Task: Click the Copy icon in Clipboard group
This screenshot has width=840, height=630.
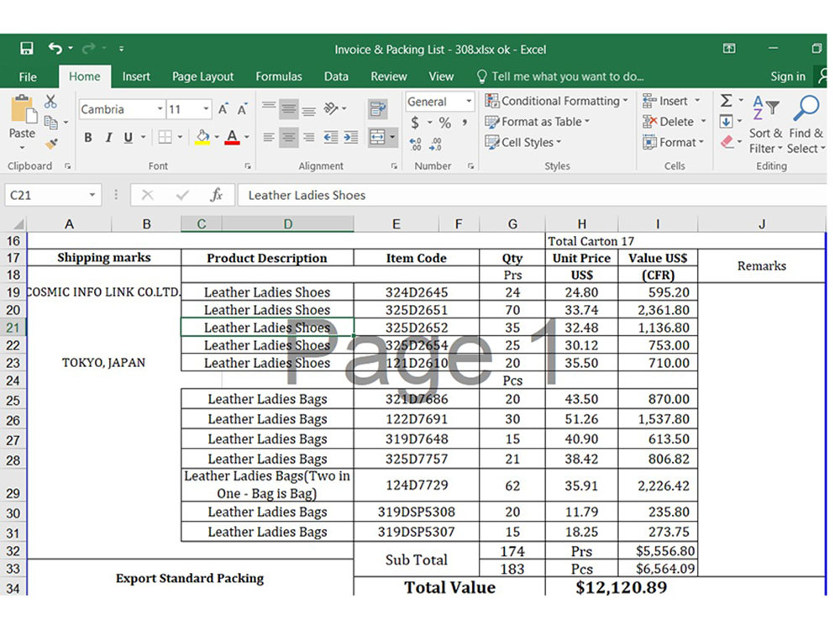Action: (51, 123)
